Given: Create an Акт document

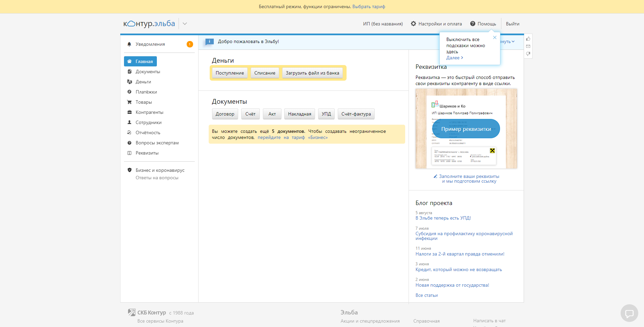Looking at the screenshot, I should pos(272,114).
